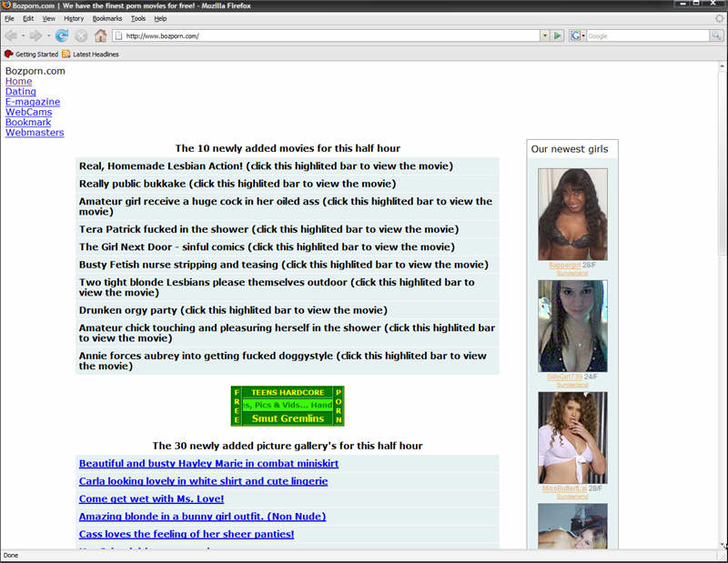Reload the current page
The width and height of the screenshot is (728, 563).
(x=62, y=35)
